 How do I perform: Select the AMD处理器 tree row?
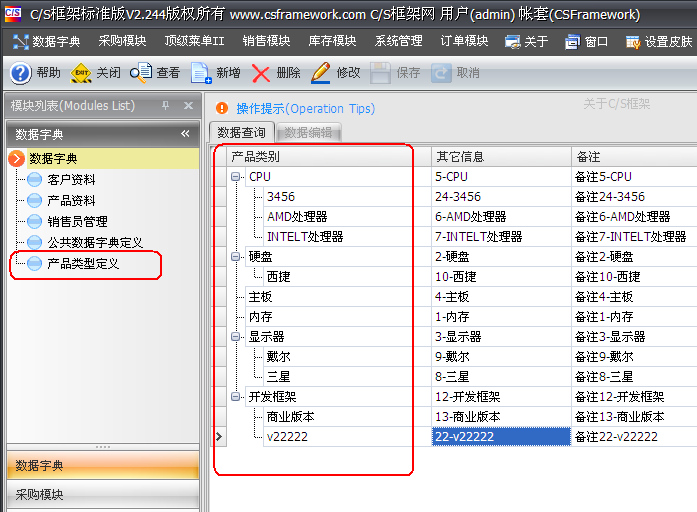point(296,217)
